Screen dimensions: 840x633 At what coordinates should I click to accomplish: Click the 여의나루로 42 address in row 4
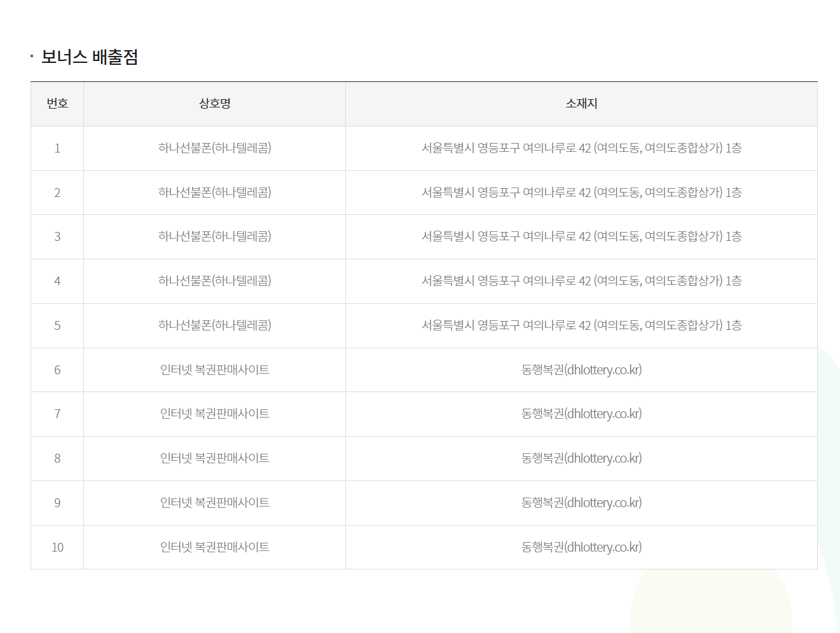582,281
